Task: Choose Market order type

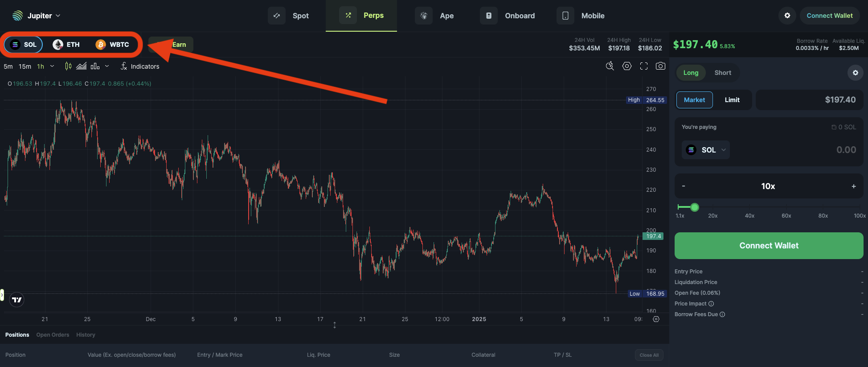Action: tap(695, 100)
